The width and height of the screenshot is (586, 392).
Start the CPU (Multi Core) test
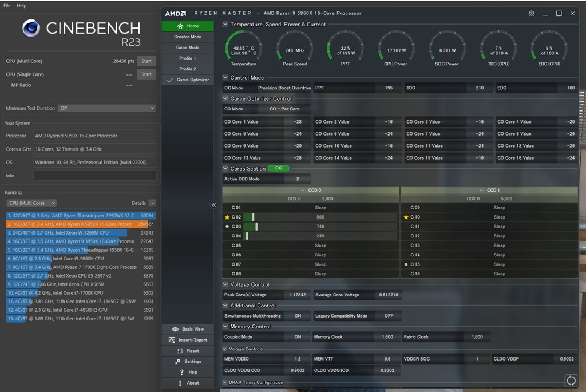146,61
